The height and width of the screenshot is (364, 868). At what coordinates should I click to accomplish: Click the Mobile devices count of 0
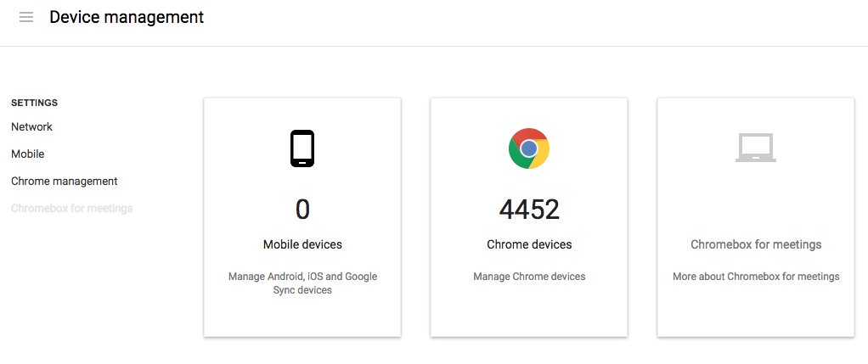pos(302,210)
